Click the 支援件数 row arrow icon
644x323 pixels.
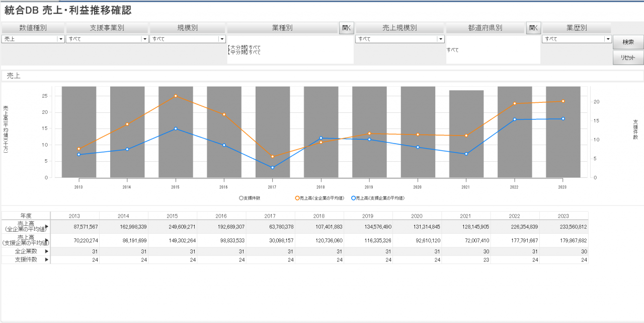coord(47,260)
